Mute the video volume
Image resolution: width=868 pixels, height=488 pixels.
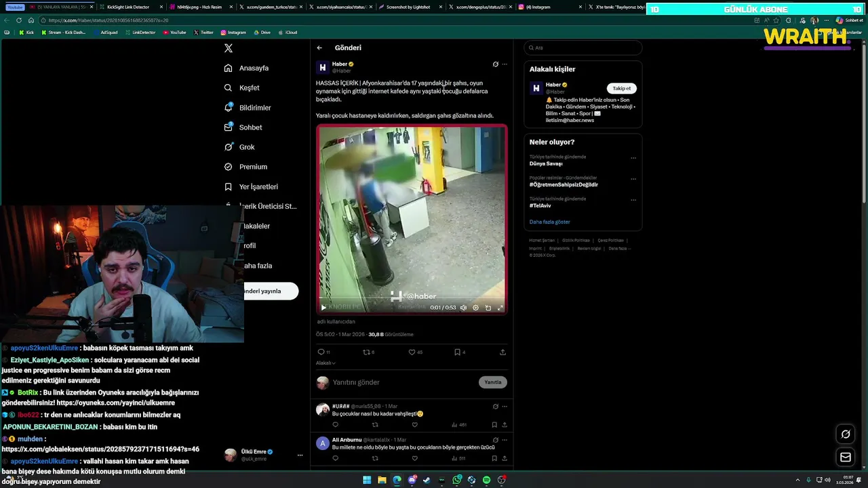pyautogui.click(x=463, y=308)
